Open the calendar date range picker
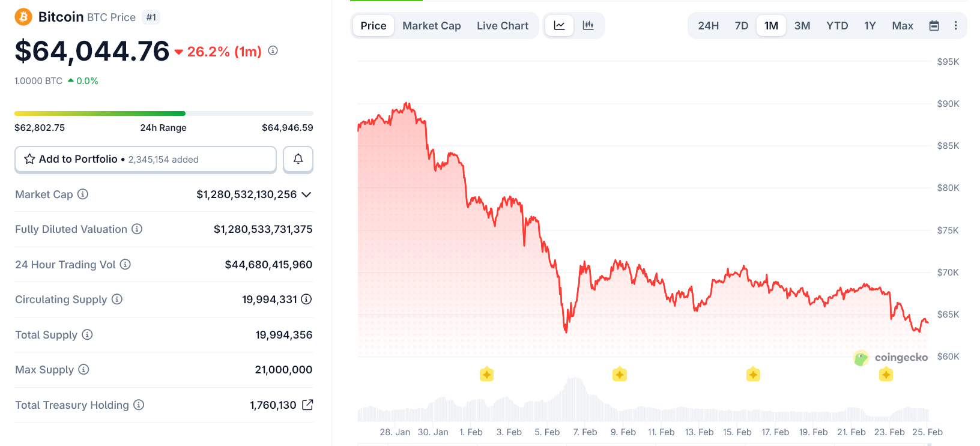This screenshot has width=980, height=446. click(x=934, y=26)
